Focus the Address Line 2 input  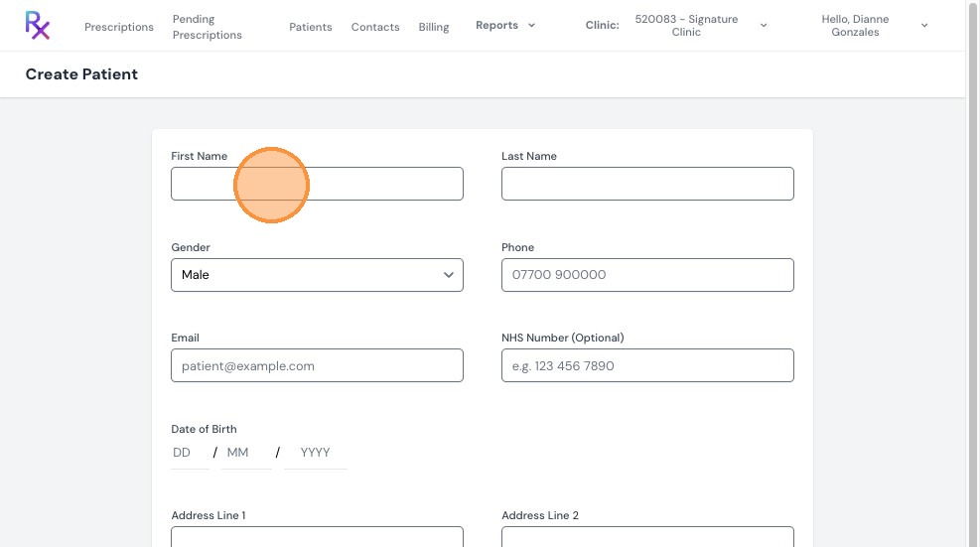647,537
